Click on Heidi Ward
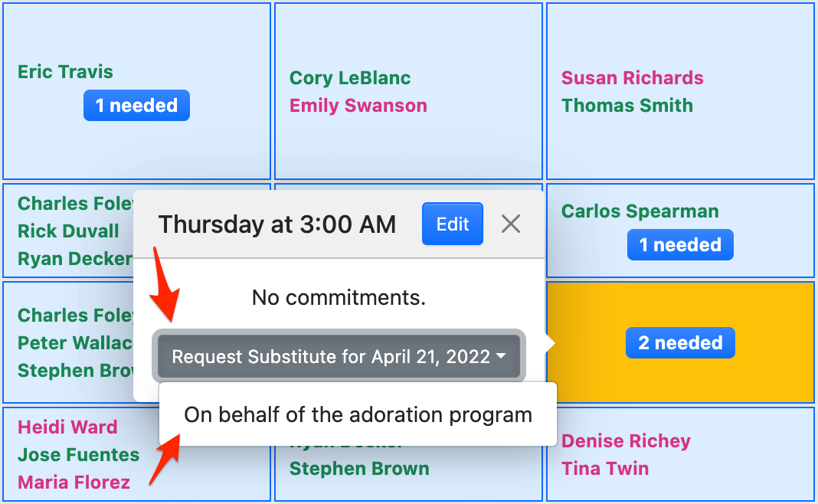Viewport: 818px width, 504px height. tap(67, 427)
